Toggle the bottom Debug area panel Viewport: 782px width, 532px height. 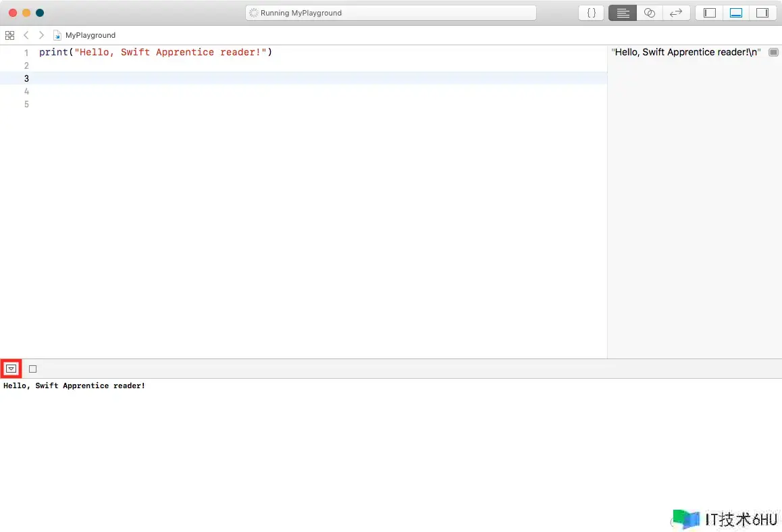736,13
